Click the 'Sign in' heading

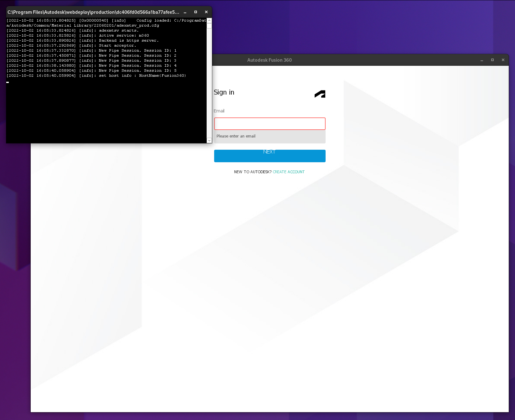point(224,92)
